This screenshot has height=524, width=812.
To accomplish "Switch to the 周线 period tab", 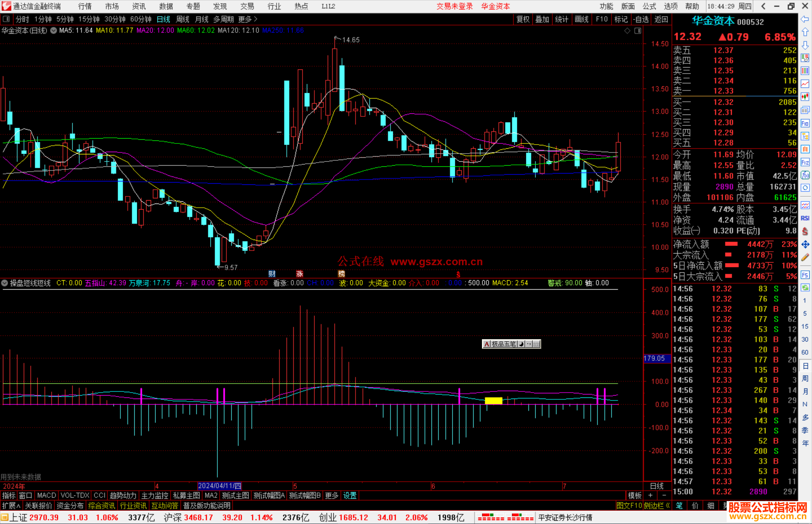I will click(183, 19).
